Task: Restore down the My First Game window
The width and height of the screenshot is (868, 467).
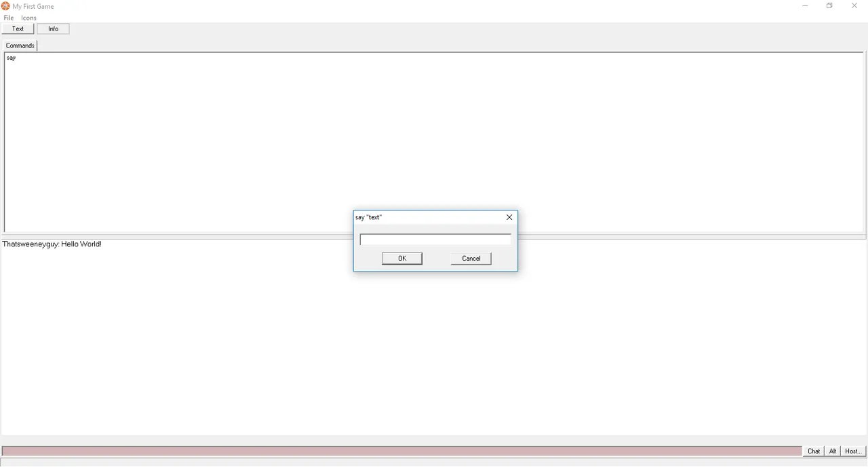Action: [x=829, y=6]
